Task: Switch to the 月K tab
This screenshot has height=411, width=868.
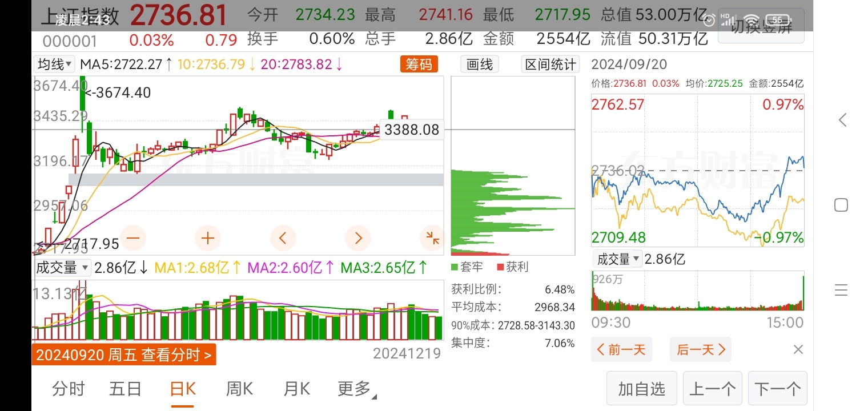Action: (297, 389)
